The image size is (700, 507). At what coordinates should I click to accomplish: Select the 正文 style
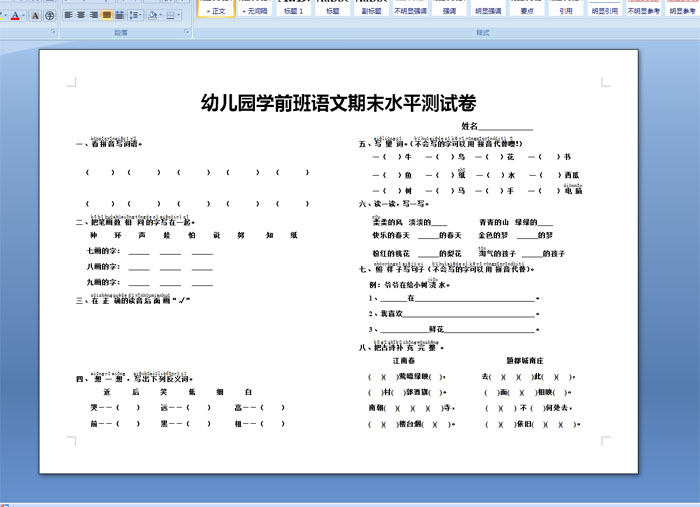tap(216, 8)
